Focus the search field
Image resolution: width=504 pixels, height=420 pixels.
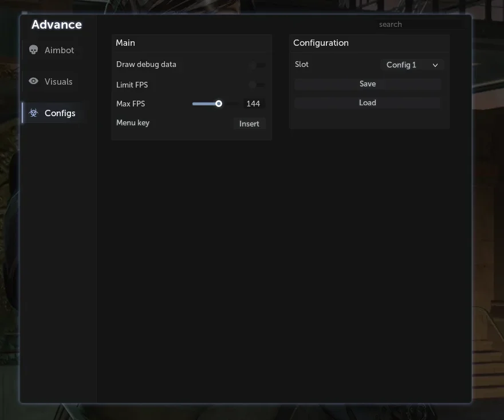click(x=420, y=25)
